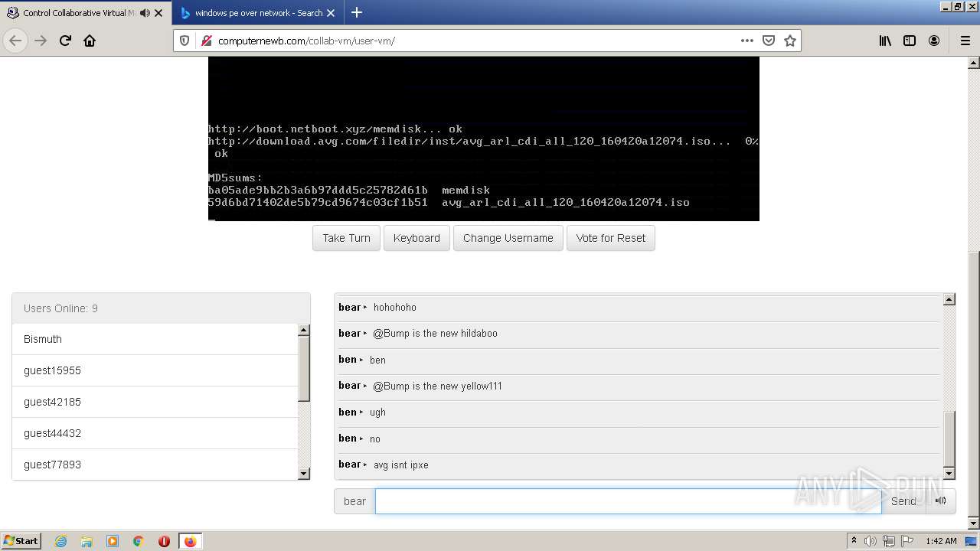The height and width of the screenshot is (551, 980).
Task: Open Action Center flag in tray
Action: pos(907,541)
